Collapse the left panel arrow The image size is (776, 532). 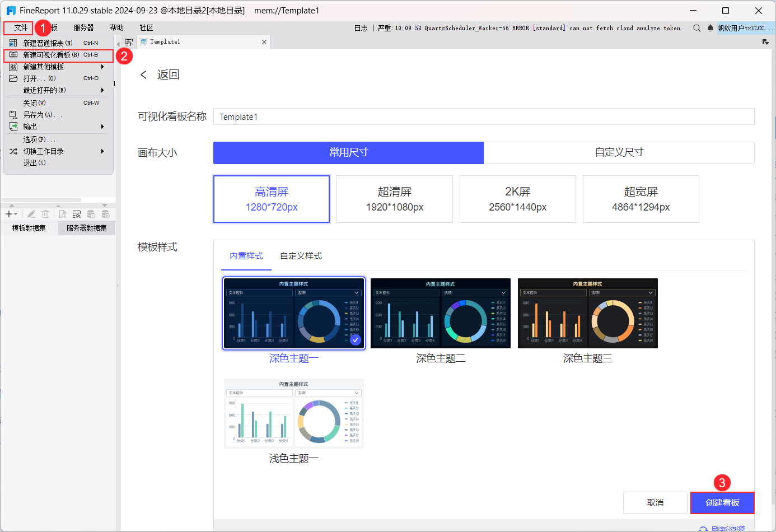(118, 44)
